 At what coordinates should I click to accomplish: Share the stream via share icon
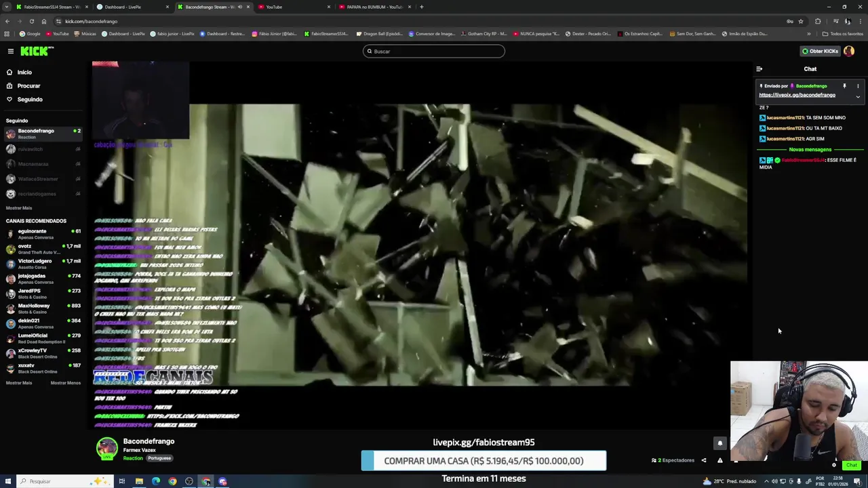[704, 460]
